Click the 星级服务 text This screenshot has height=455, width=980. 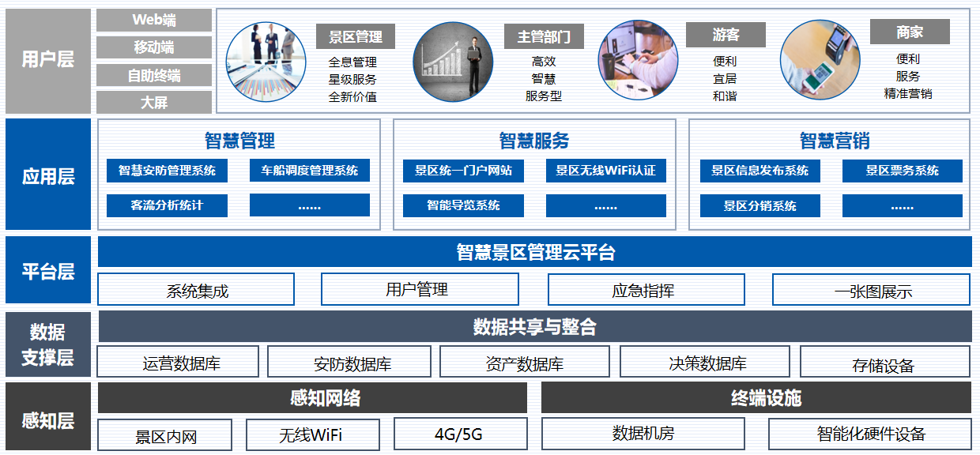[x=352, y=79]
